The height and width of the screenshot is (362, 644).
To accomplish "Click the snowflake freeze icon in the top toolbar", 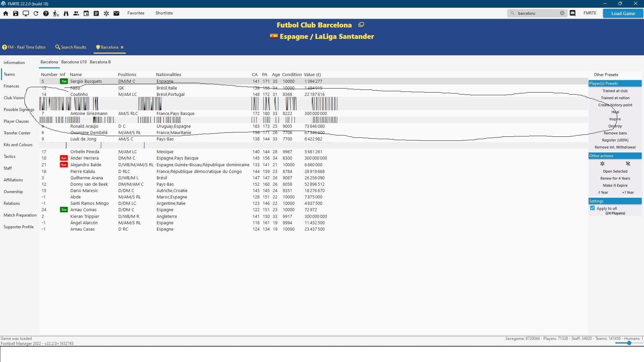I will 106,13.
